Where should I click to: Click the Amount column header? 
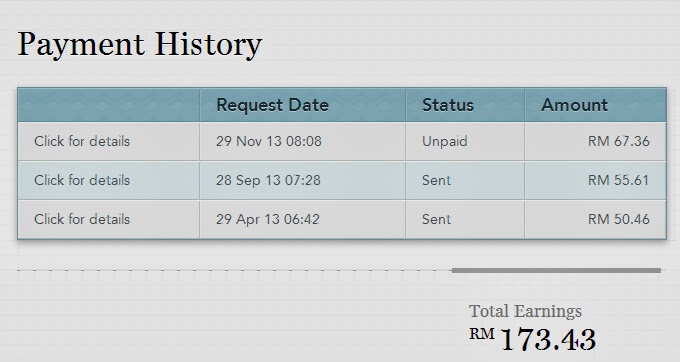click(x=575, y=105)
